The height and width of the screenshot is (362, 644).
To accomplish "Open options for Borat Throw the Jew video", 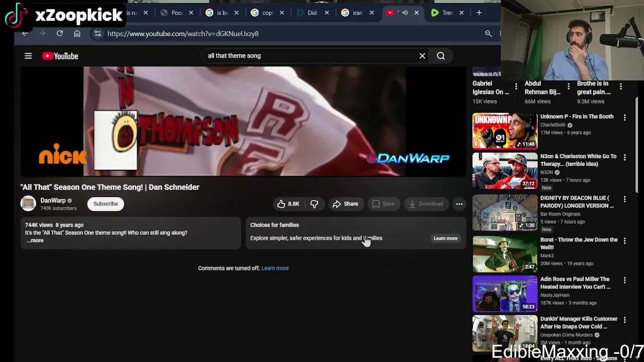I will (x=624, y=240).
